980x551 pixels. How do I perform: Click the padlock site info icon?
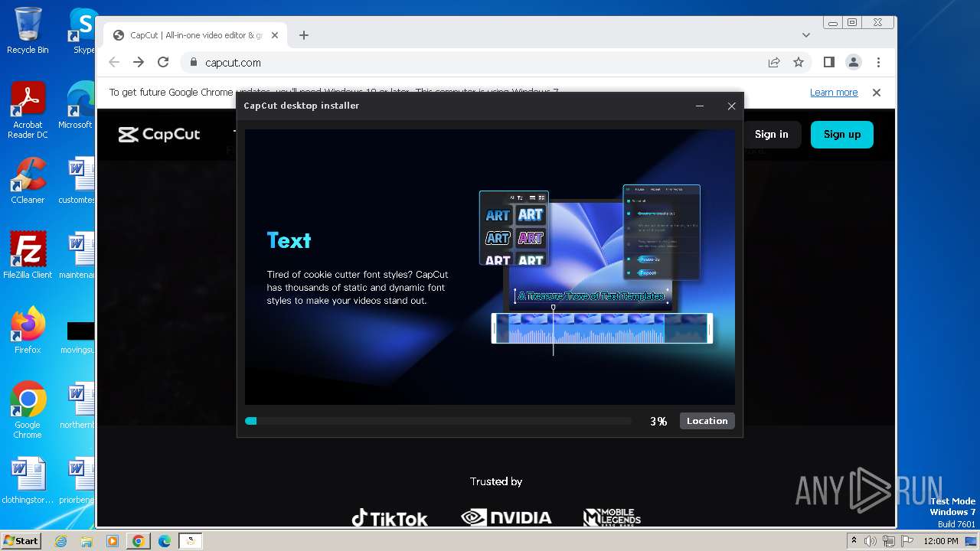[193, 63]
